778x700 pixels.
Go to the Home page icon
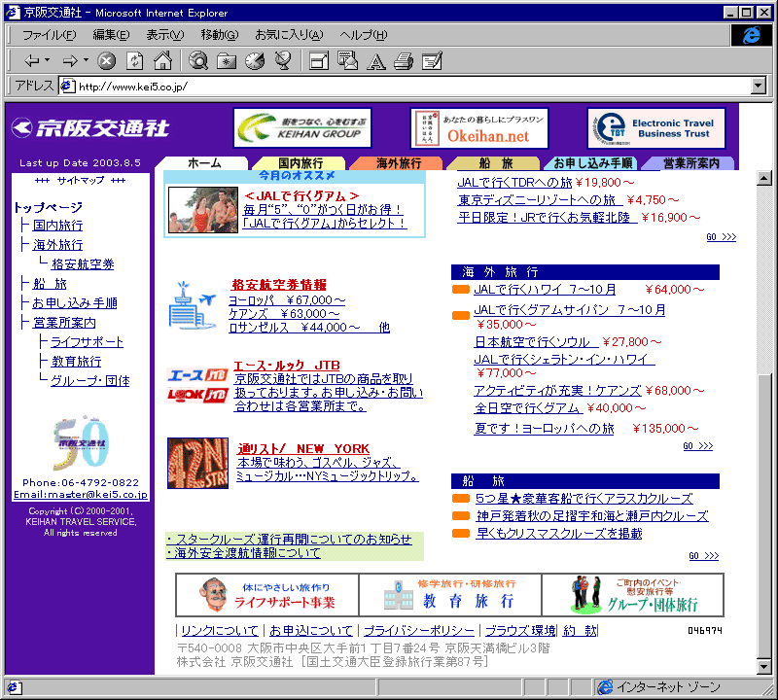(x=162, y=60)
